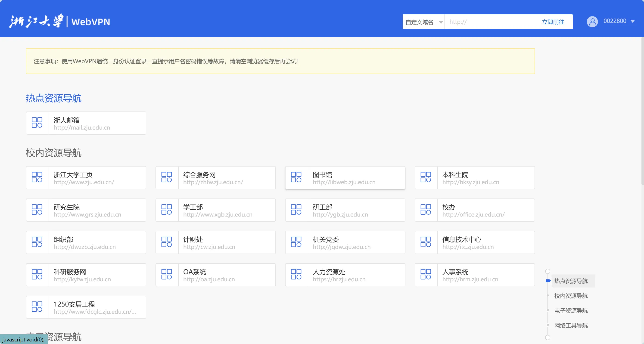Click the grid icon beside OA系统
644x344 pixels.
coord(167,275)
